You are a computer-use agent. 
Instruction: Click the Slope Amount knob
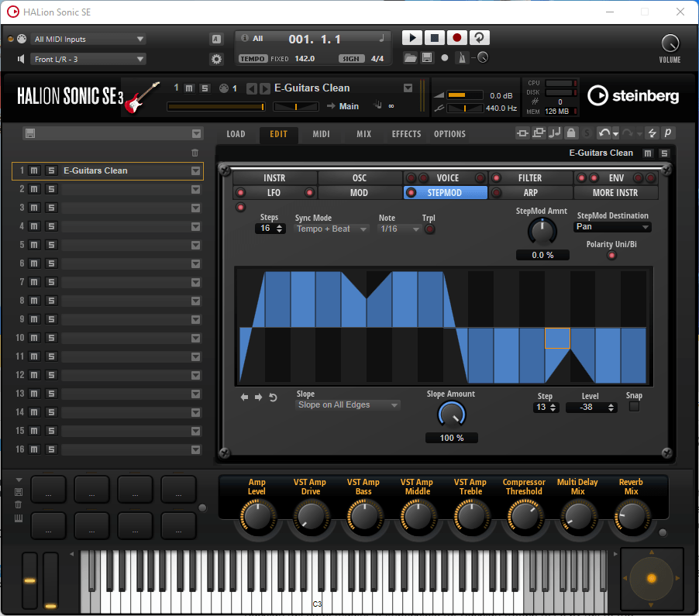pos(452,415)
